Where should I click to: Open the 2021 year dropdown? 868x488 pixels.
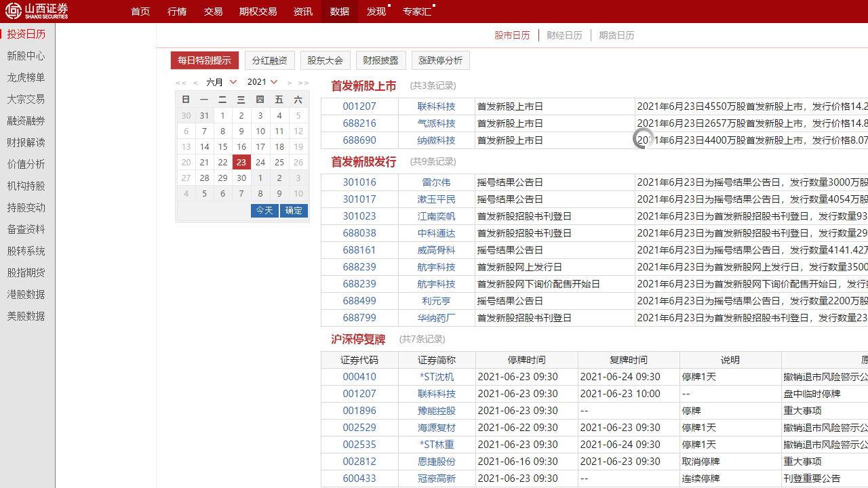tap(262, 81)
